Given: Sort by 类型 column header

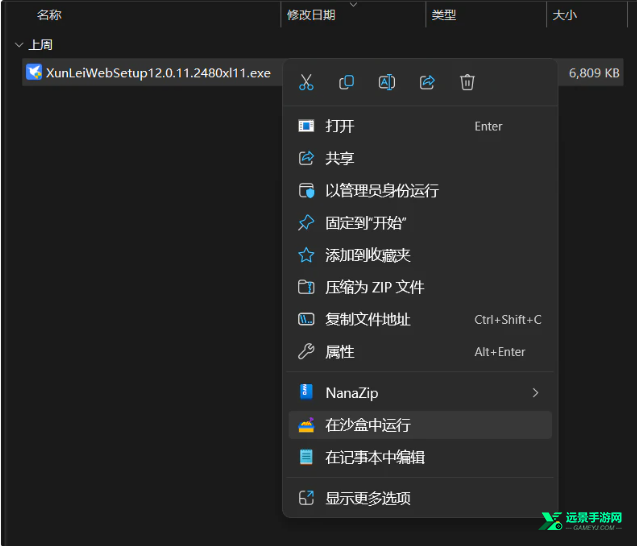Looking at the screenshot, I should (x=444, y=15).
